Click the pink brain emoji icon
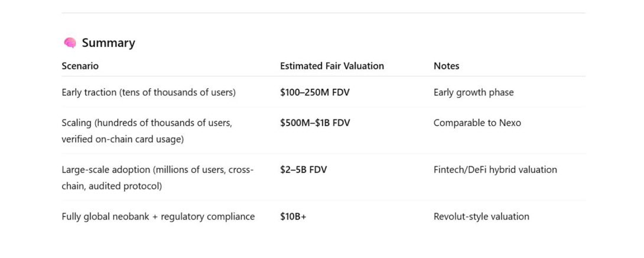Viewport: 644px width, 258px height. click(x=70, y=43)
